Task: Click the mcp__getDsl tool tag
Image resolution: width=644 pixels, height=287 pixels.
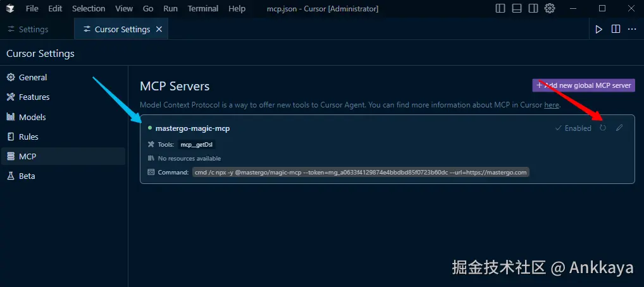Action: 196,145
